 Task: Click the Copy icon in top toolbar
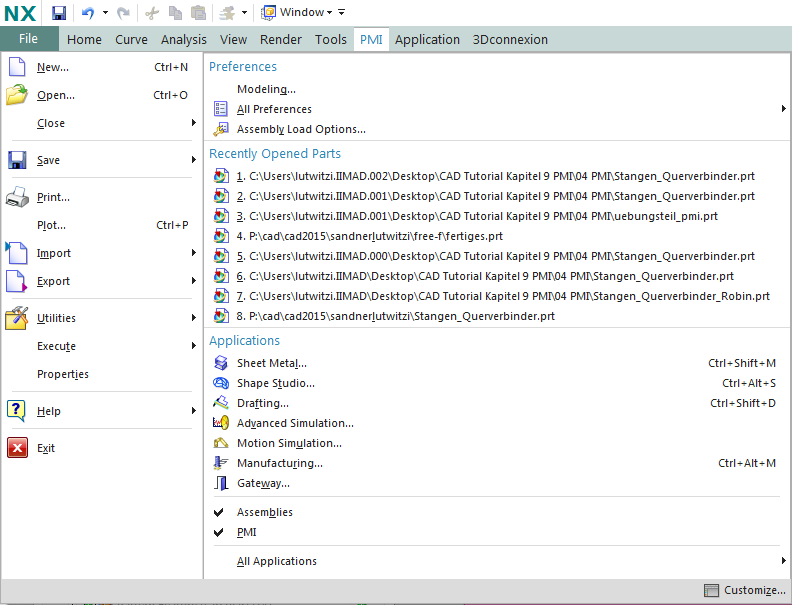tap(175, 13)
